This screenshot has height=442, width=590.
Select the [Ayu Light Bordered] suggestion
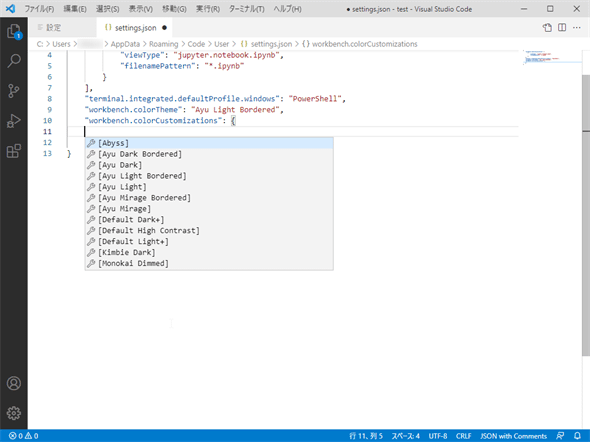[209, 176]
